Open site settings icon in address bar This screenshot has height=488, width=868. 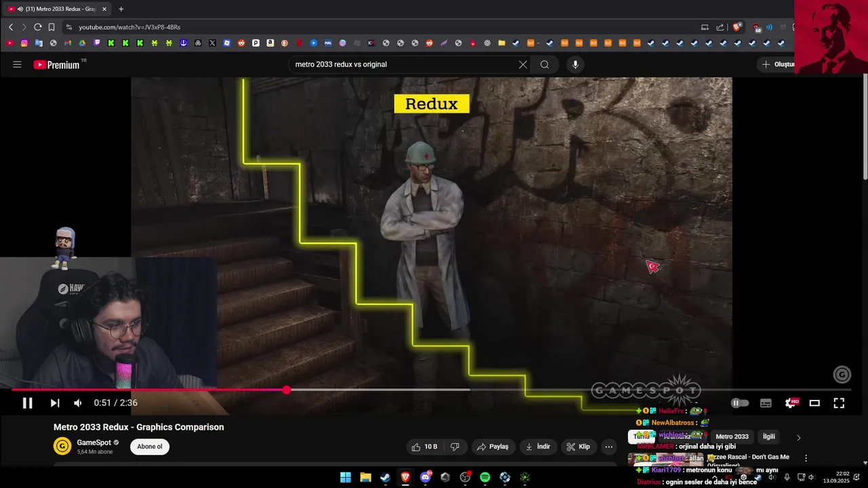(68, 27)
